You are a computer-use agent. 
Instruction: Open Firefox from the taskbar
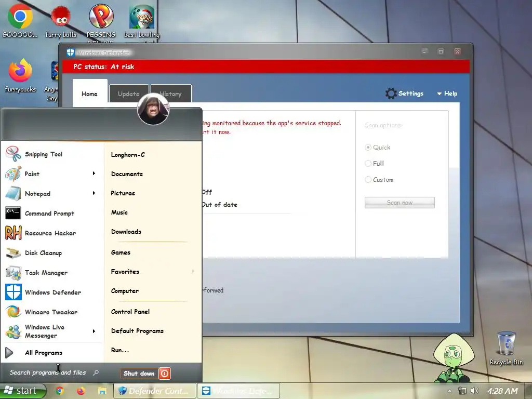click(x=81, y=391)
